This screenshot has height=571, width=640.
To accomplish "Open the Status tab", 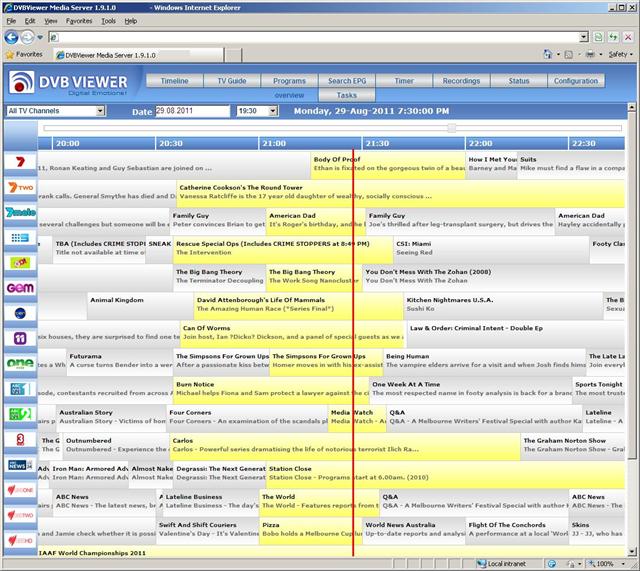I will tap(519, 81).
